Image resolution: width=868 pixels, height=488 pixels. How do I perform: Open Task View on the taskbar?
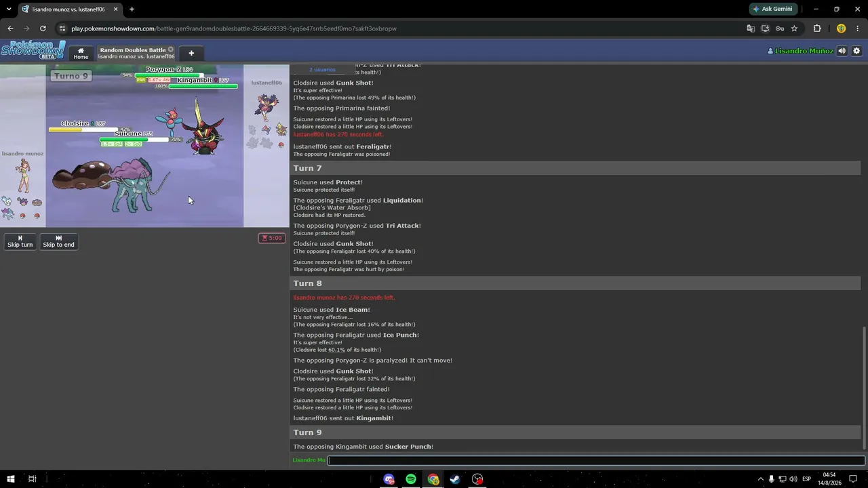click(32, 479)
